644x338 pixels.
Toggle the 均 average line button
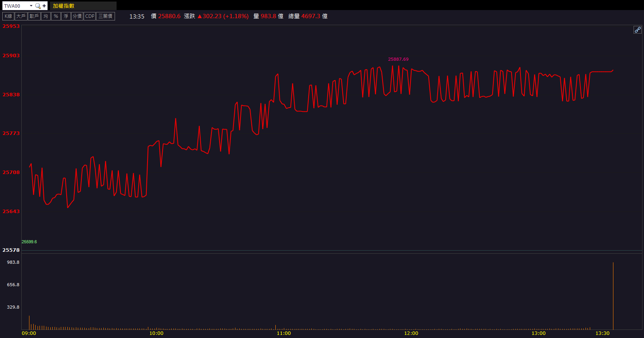tap(46, 16)
